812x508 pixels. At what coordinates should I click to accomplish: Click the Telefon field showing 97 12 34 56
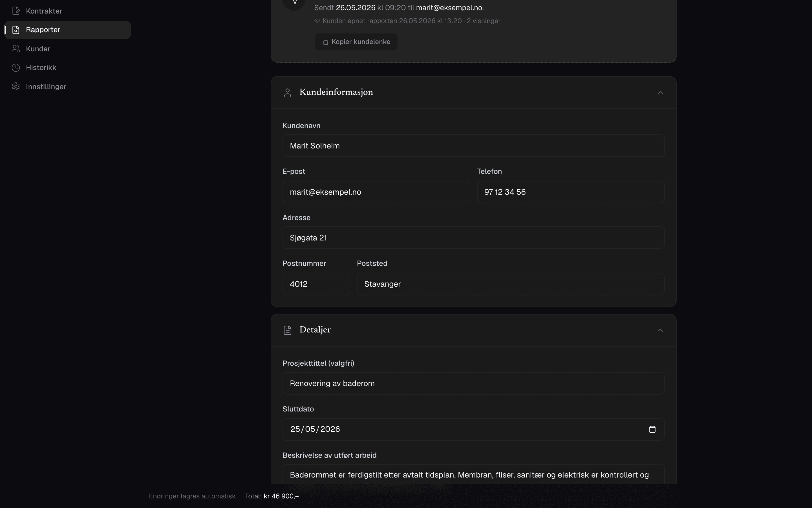click(x=571, y=192)
